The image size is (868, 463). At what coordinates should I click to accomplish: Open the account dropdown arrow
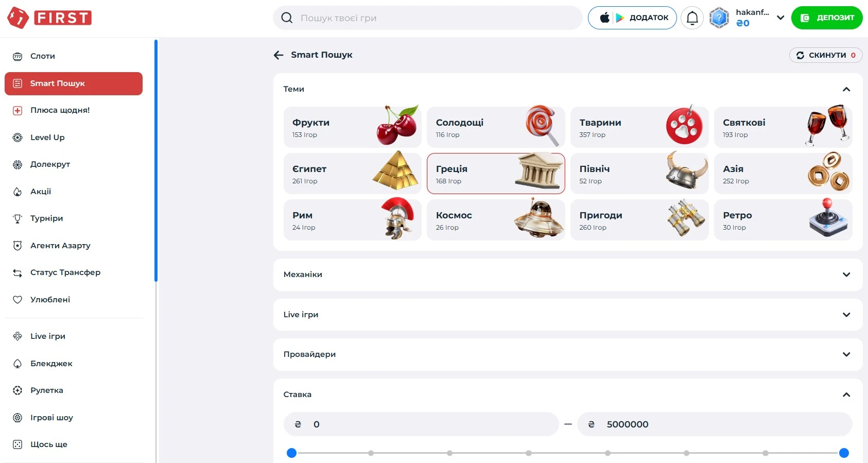click(x=780, y=18)
